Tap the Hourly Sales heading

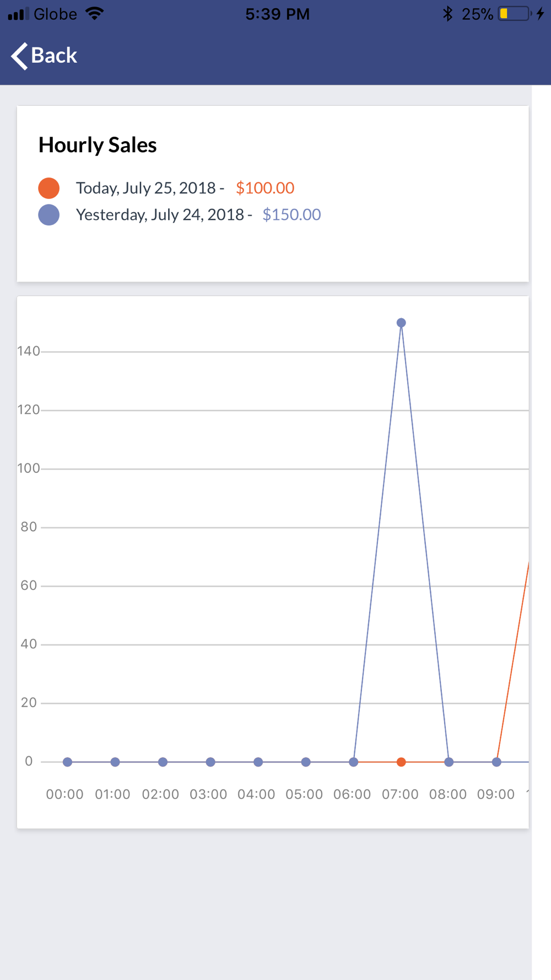98,145
